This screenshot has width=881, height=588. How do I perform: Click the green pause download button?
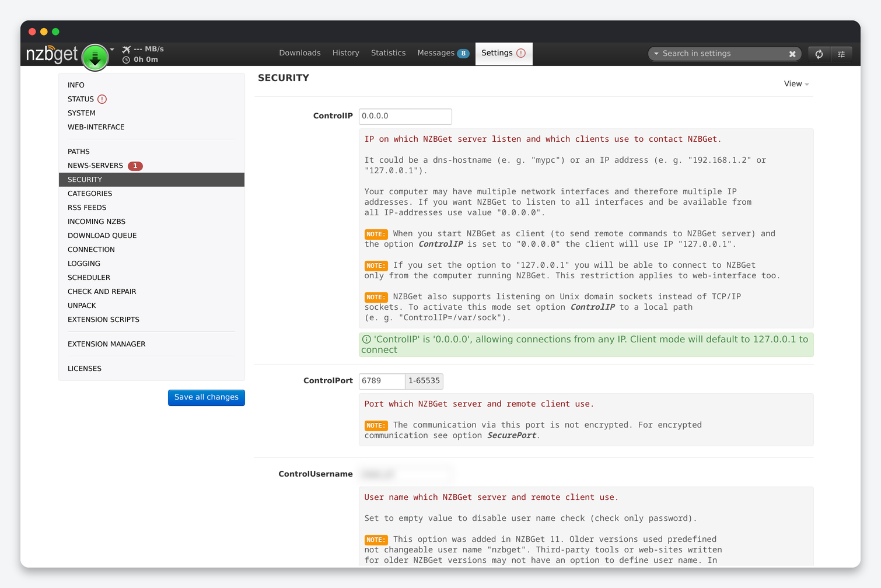click(x=95, y=57)
